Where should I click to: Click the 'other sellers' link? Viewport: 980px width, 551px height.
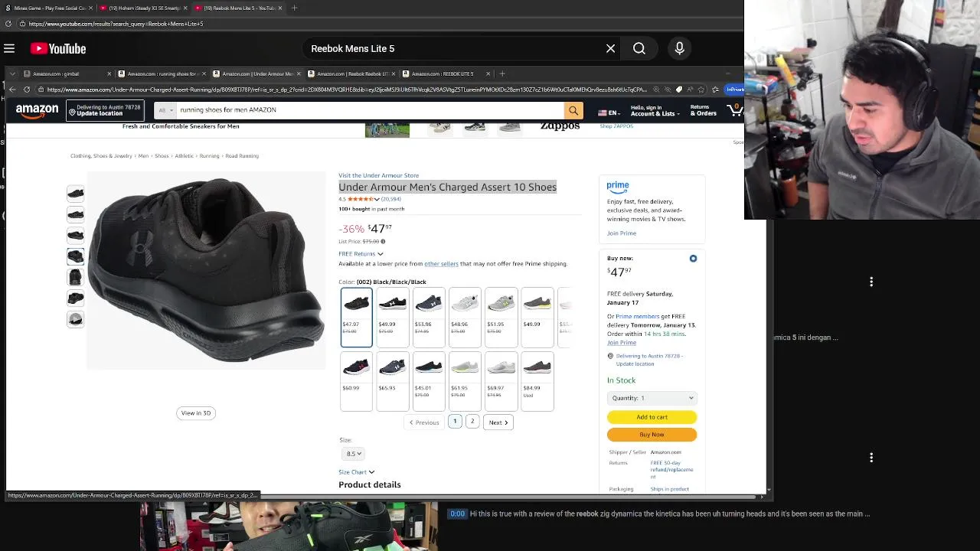(x=441, y=263)
